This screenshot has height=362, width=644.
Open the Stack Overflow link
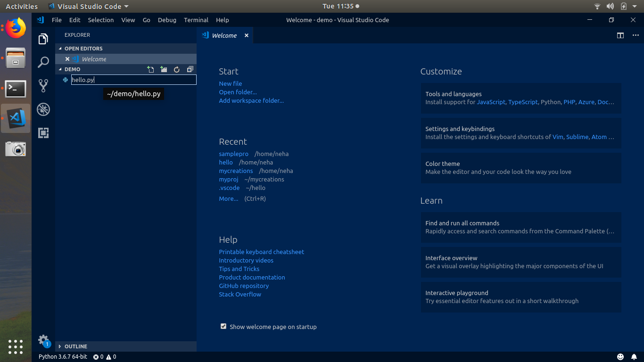(240, 294)
